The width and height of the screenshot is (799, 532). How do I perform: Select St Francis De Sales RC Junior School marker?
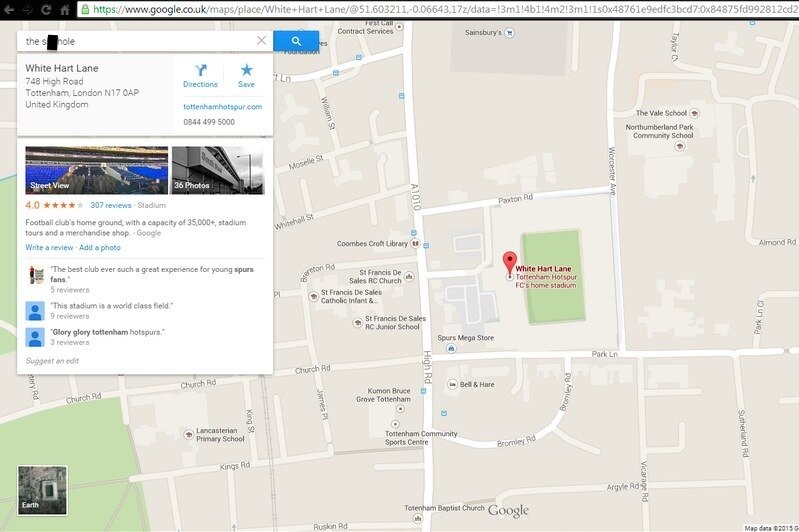coord(358,322)
